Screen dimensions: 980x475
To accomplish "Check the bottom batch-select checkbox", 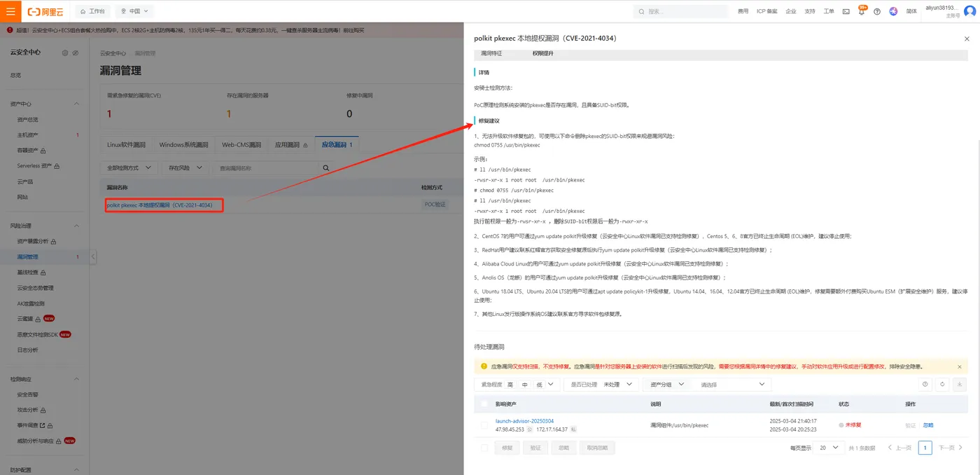I will (484, 448).
